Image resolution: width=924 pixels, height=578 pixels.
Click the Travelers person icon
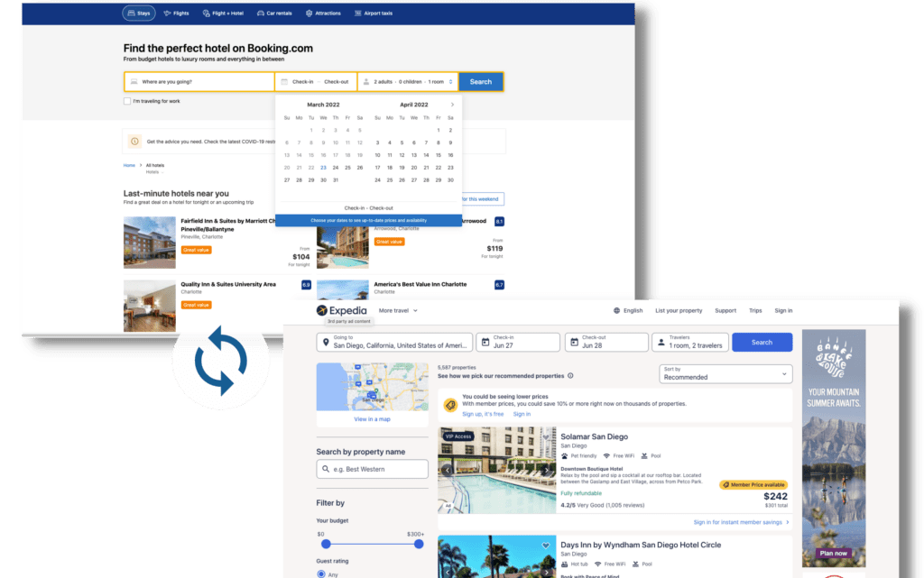pos(661,342)
